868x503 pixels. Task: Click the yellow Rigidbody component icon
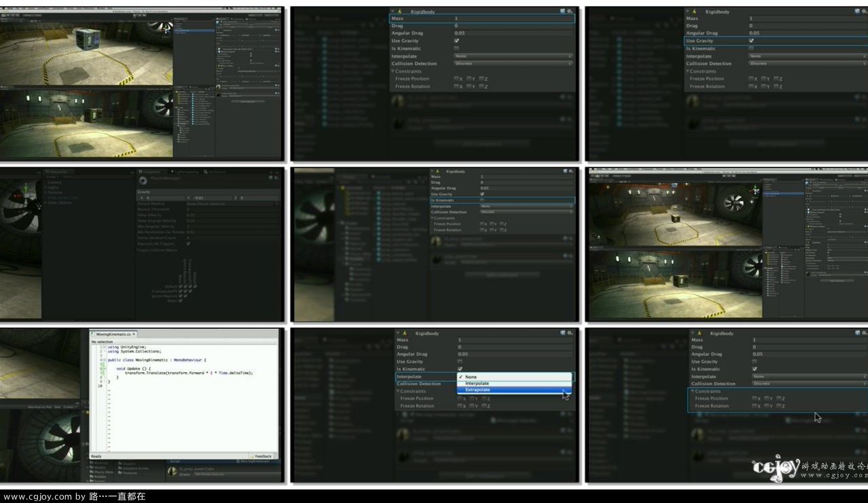point(399,12)
